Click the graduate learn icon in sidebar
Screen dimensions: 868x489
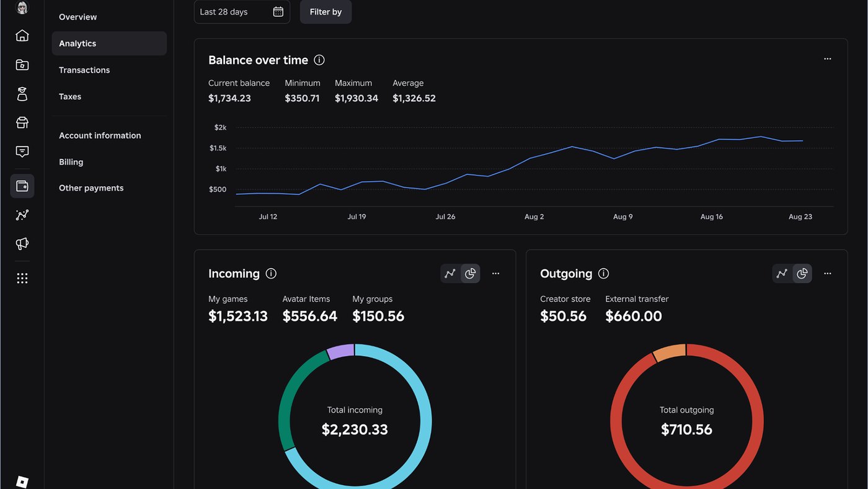[x=22, y=94]
